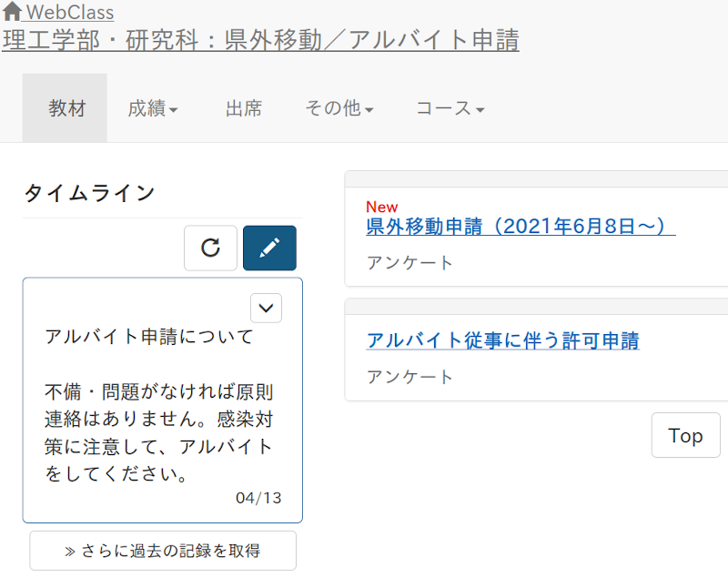Click the WebClass home icon
The height and width of the screenshot is (588, 728).
tap(12, 12)
